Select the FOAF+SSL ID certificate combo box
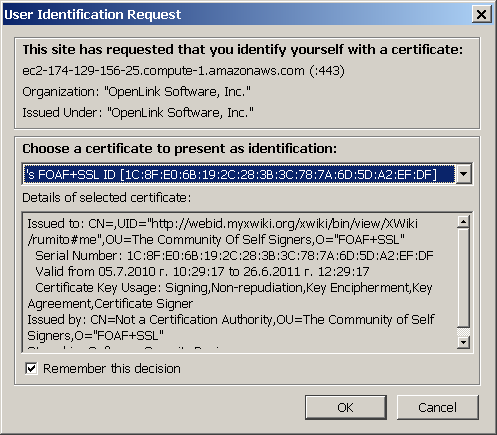Screen dimensions: 497x435 247,174
